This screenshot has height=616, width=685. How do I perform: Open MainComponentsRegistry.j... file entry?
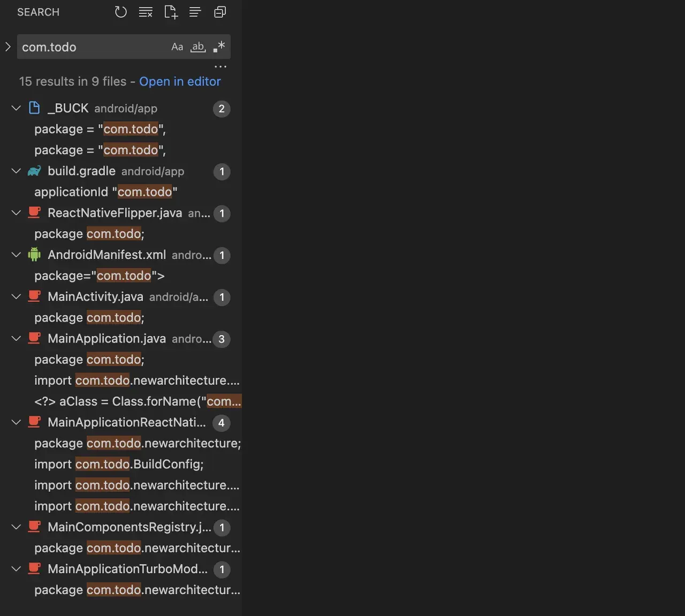(121, 527)
